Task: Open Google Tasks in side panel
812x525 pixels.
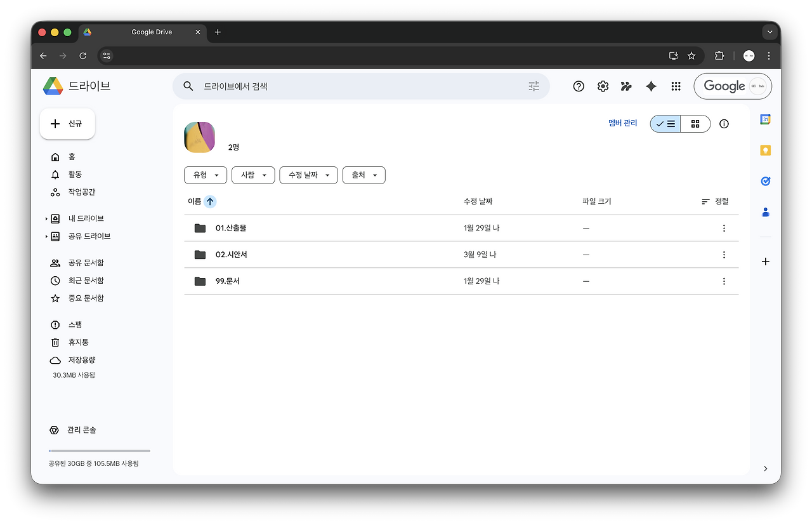Action: click(766, 181)
